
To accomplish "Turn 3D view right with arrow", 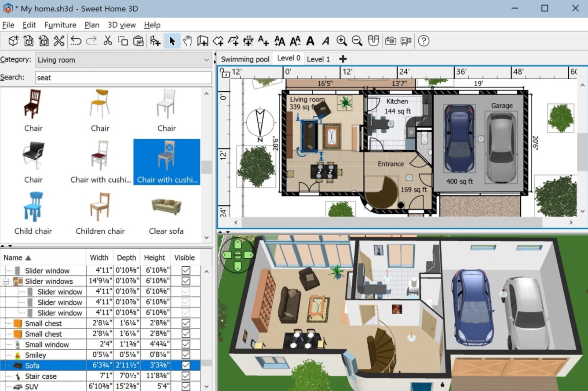I will pyautogui.click(x=248, y=255).
